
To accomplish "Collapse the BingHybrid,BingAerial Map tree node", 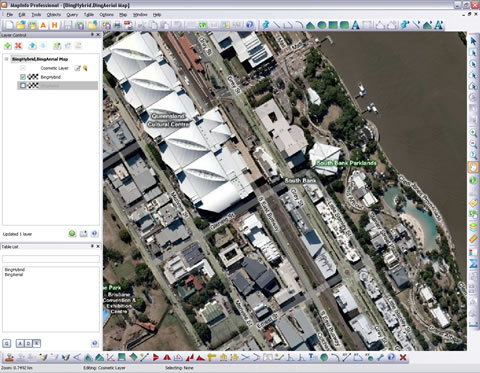I will tap(6, 59).
